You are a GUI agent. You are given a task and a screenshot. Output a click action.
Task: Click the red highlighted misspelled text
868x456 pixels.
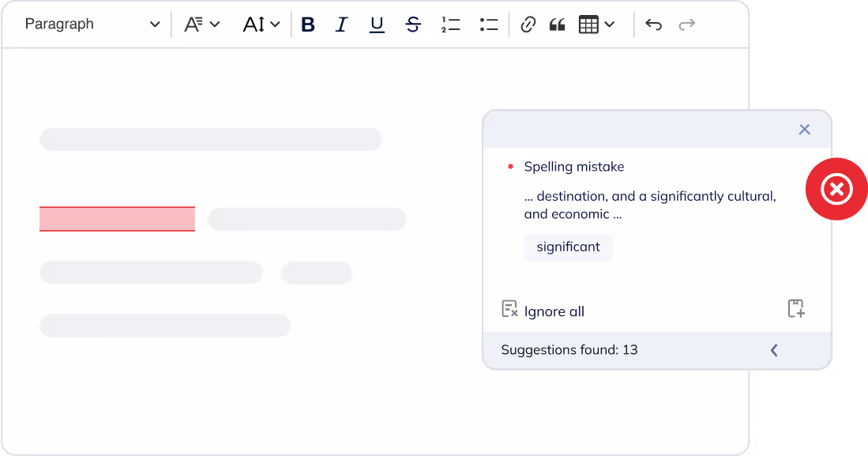tap(117, 219)
